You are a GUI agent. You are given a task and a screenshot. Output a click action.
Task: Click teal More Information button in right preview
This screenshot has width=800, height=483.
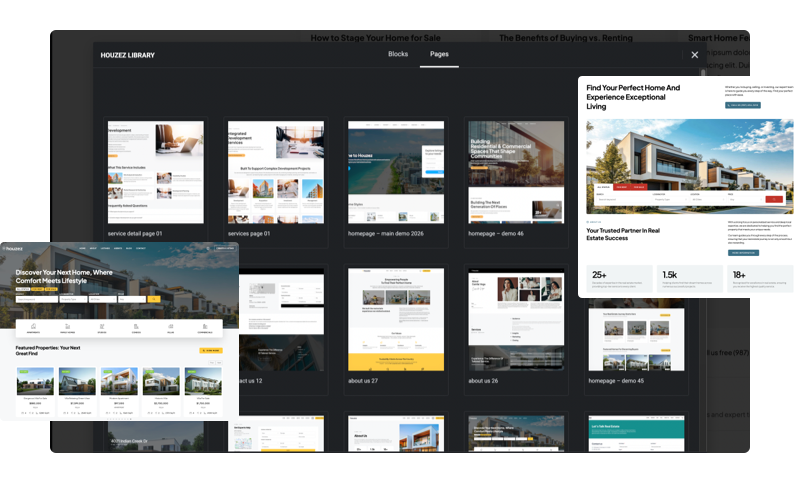click(x=743, y=253)
